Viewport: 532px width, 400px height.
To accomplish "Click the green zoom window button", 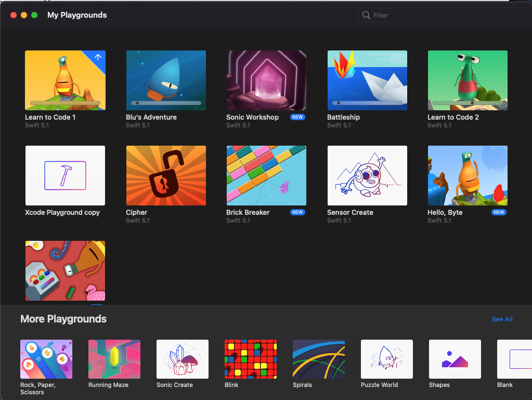I will coord(34,15).
